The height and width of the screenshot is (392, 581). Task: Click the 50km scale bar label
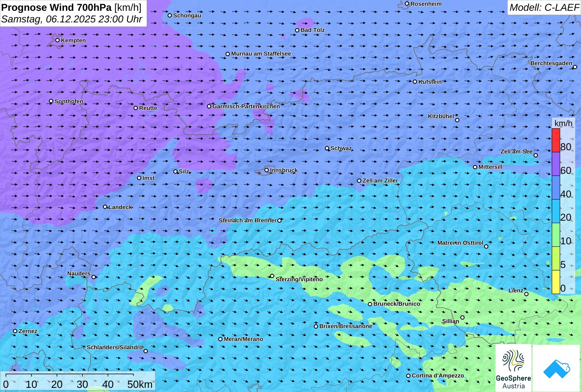[140, 384]
